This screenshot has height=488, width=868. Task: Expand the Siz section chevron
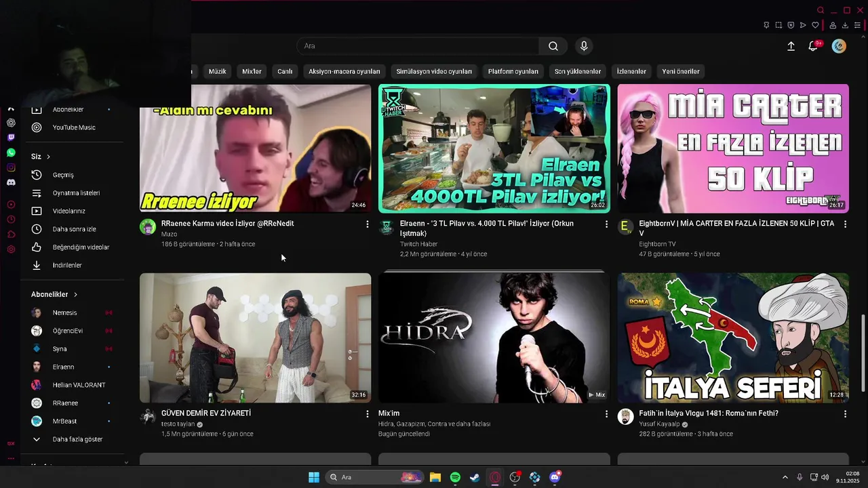point(48,157)
